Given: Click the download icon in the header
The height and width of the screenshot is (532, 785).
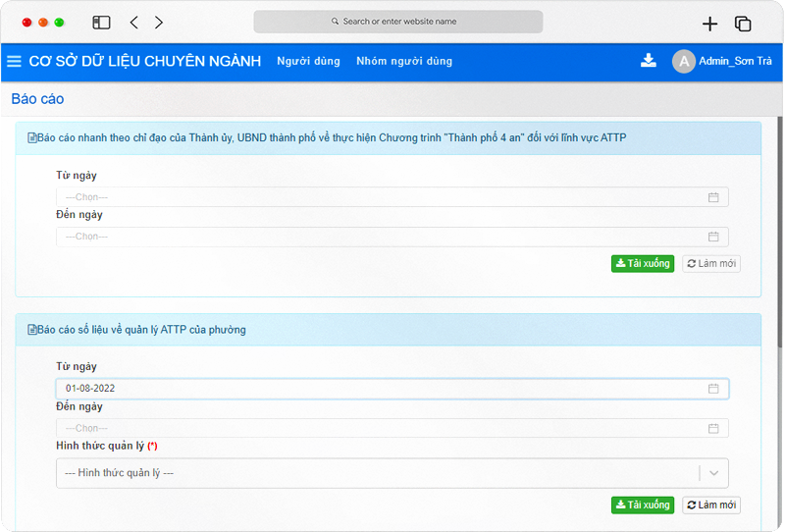Looking at the screenshot, I should point(649,61).
